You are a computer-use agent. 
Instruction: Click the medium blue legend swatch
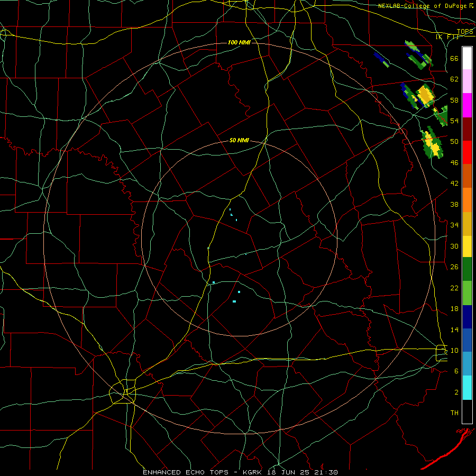[467, 340]
